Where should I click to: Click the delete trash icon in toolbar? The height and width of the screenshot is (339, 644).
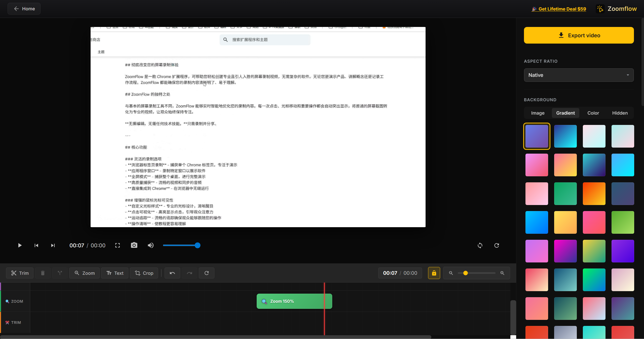(43, 273)
